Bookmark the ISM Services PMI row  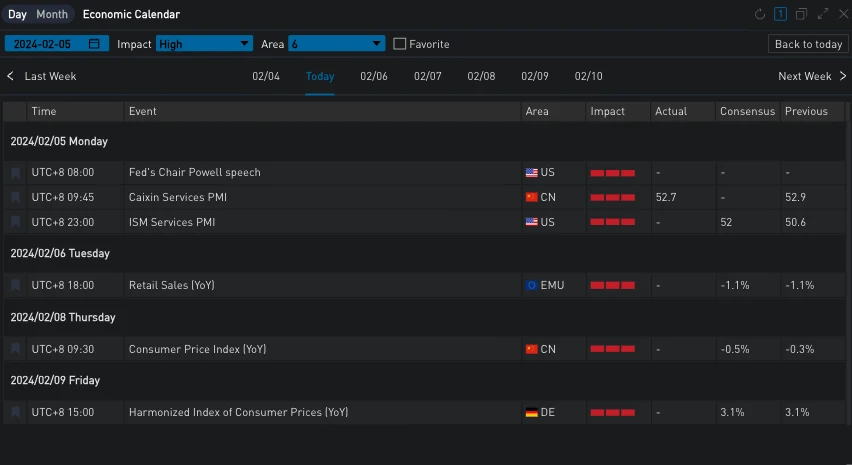(x=16, y=222)
